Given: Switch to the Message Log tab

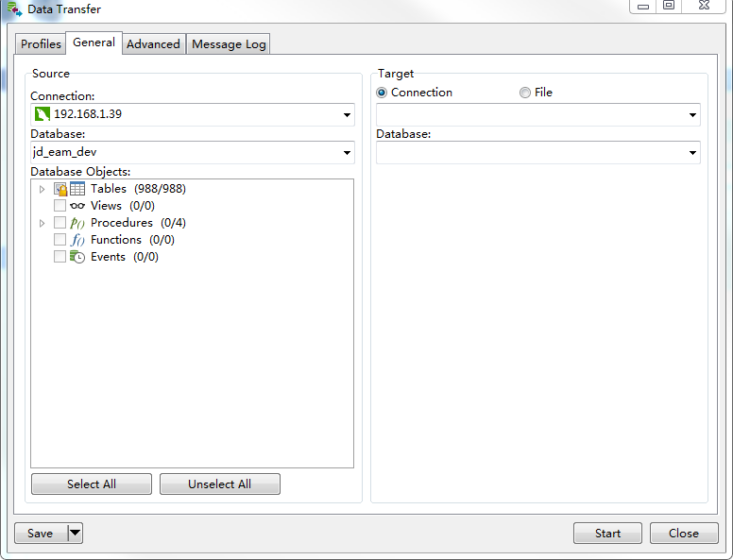Looking at the screenshot, I should pos(229,44).
